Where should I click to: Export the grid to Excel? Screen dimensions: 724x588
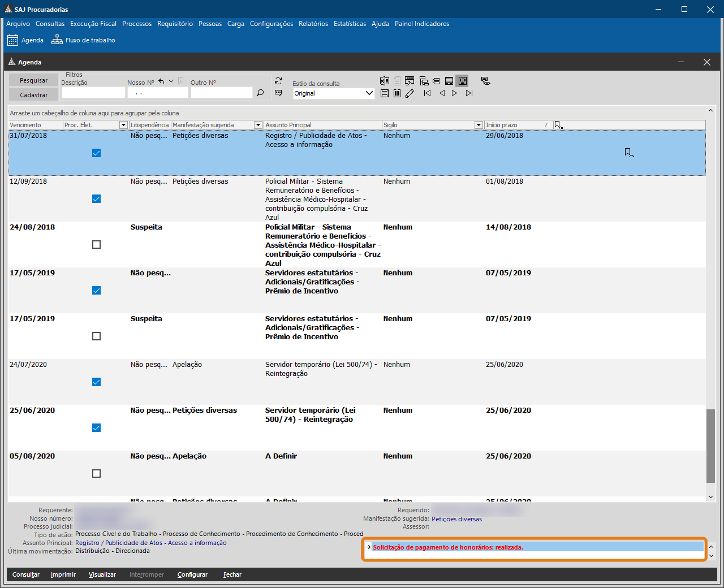tap(385, 81)
